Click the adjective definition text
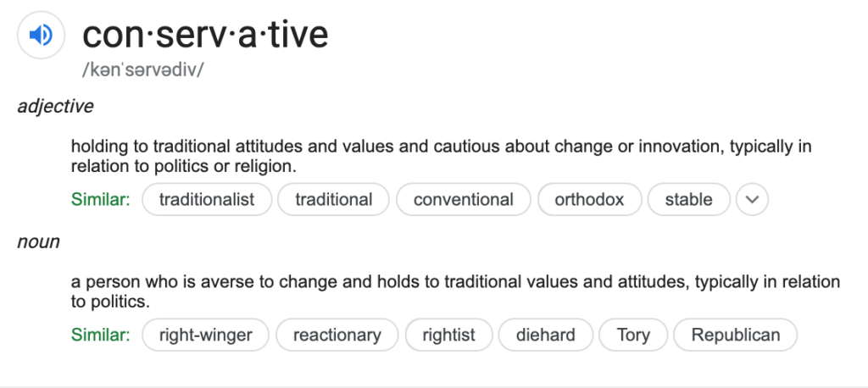868x388 pixels. [x=441, y=156]
